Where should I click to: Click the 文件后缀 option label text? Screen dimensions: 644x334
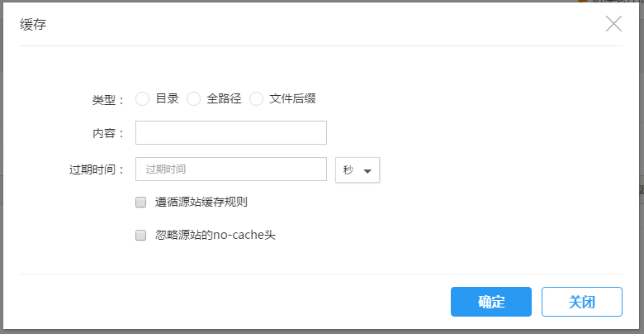click(292, 98)
